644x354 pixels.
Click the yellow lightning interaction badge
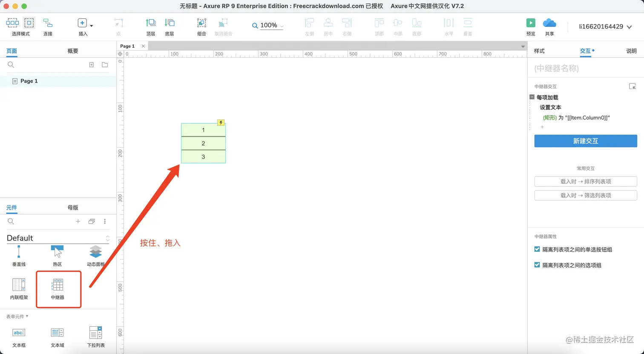pyautogui.click(x=221, y=123)
